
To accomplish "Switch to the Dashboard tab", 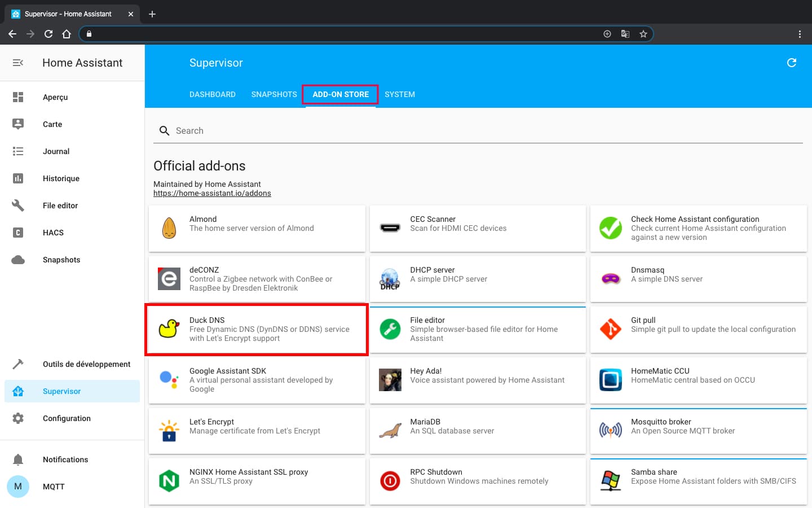I will point(213,94).
